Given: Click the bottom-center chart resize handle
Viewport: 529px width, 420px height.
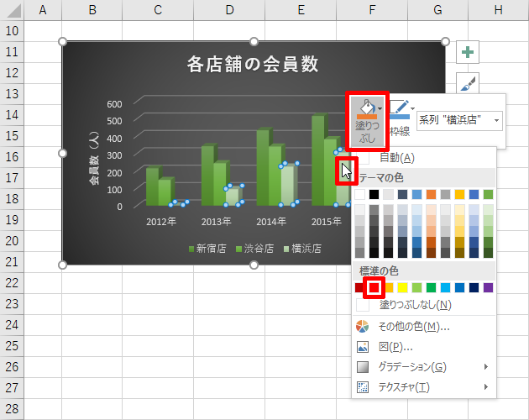Looking at the screenshot, I should tap(254, 265).
